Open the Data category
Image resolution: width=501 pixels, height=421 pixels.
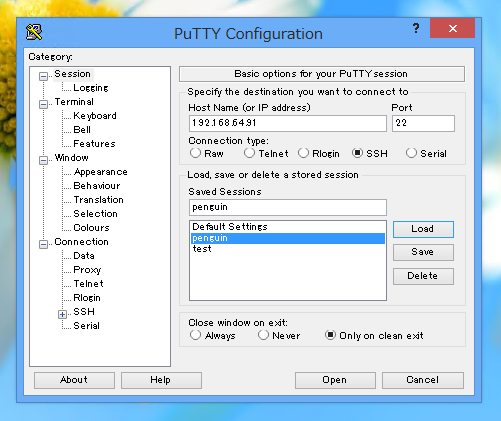tap(84, 256)
